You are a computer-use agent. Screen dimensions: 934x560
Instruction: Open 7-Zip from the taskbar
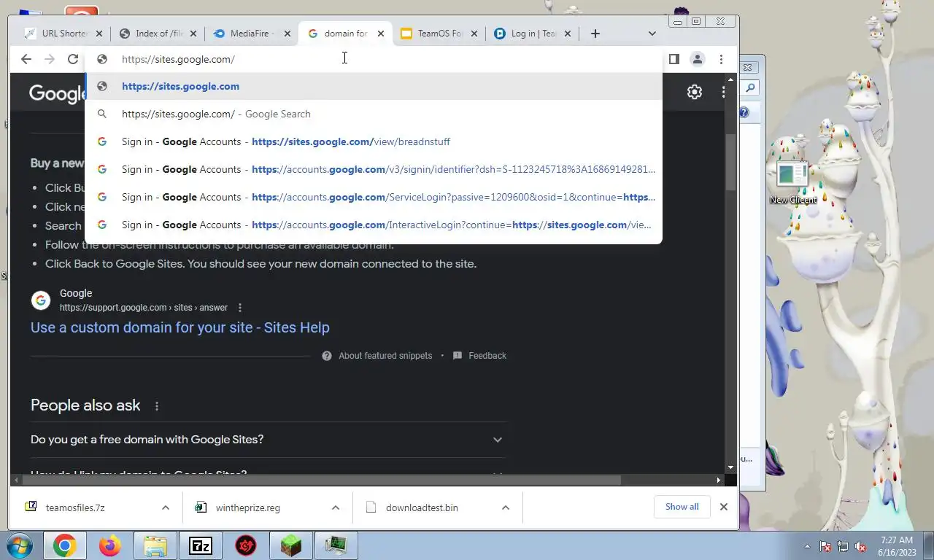[201, 545]
